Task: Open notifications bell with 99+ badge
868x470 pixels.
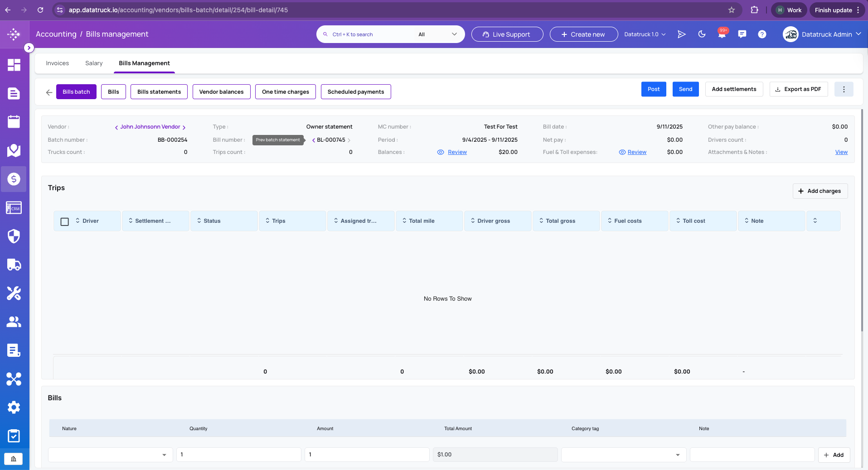Action: coord(722,34)
